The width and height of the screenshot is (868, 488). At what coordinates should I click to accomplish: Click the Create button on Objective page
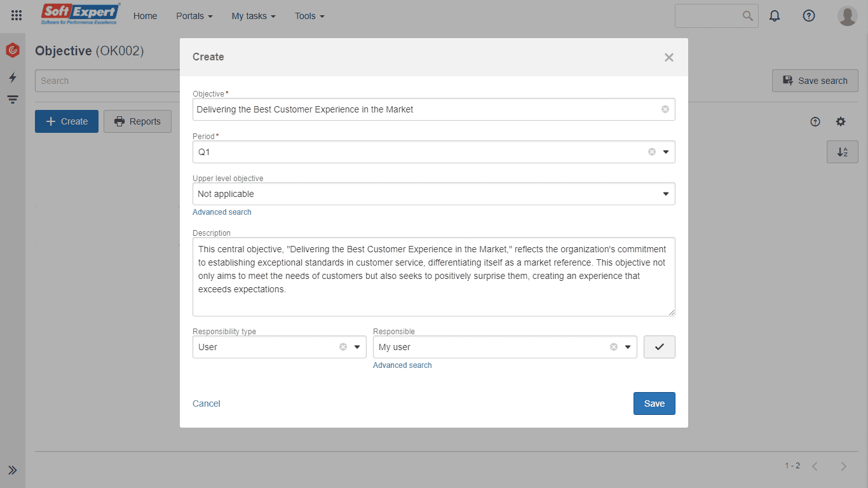tap(67, 121)
